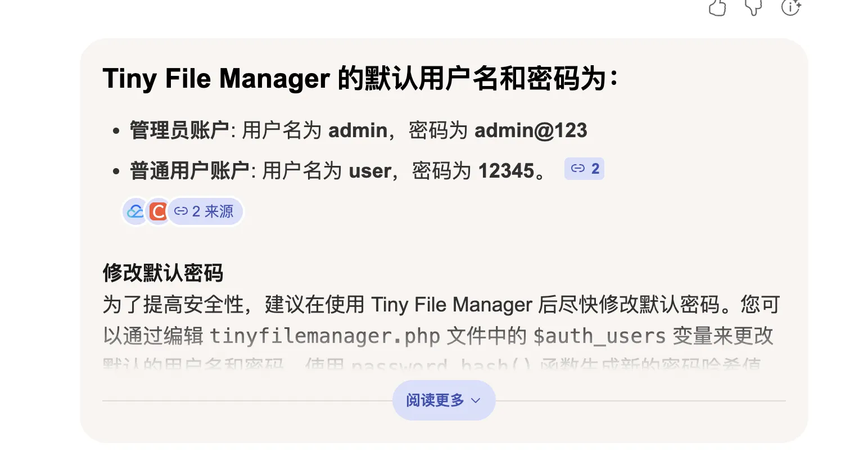Click the tinyfilemanager.php code text
868x470 pixels.
324,336
